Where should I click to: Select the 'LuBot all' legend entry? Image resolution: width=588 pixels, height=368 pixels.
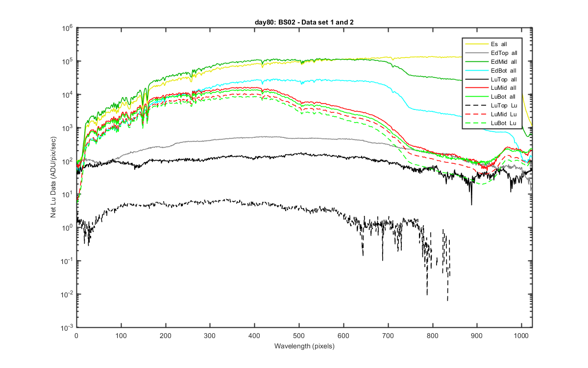(x=492, y=97)
